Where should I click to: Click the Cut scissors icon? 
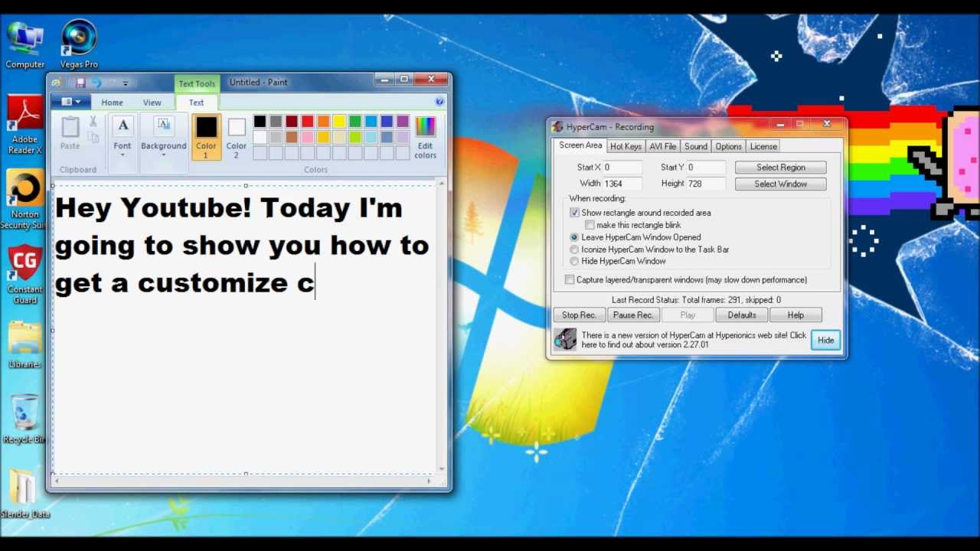click(x=93, y=122)
